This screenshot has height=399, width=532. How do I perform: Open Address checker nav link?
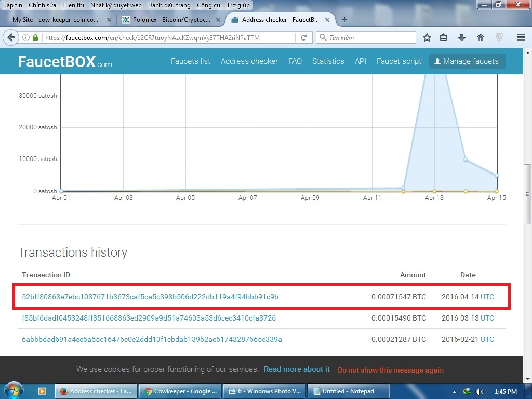point(249,61)
